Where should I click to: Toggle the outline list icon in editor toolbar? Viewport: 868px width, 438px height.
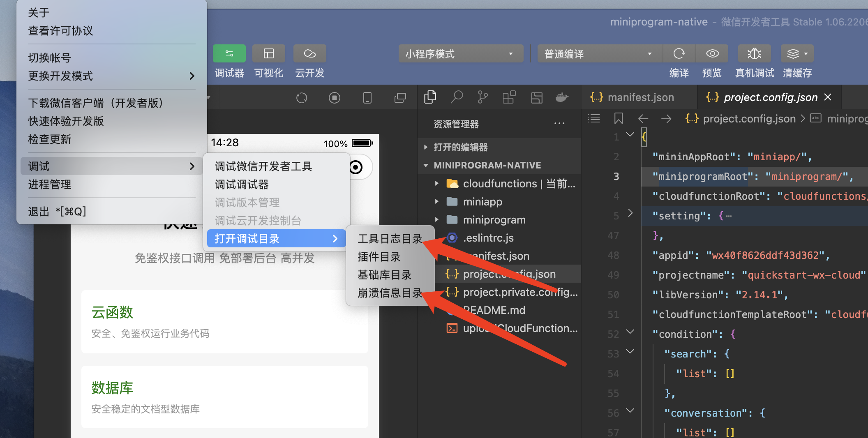point(594,119)
